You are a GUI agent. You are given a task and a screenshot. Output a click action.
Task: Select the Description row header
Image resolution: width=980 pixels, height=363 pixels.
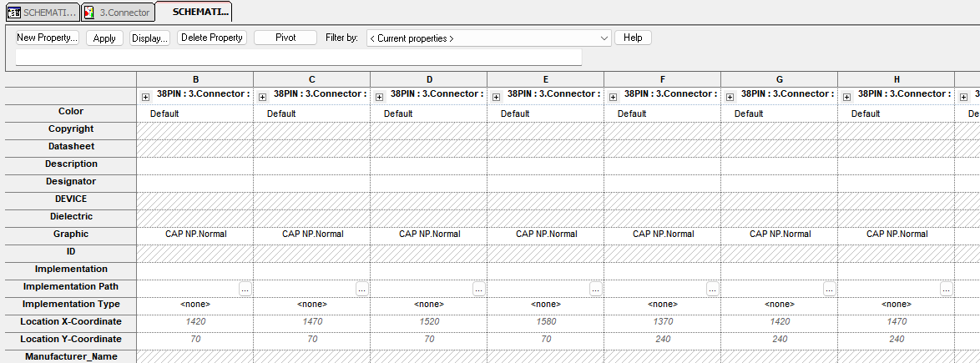click(71, 164)
